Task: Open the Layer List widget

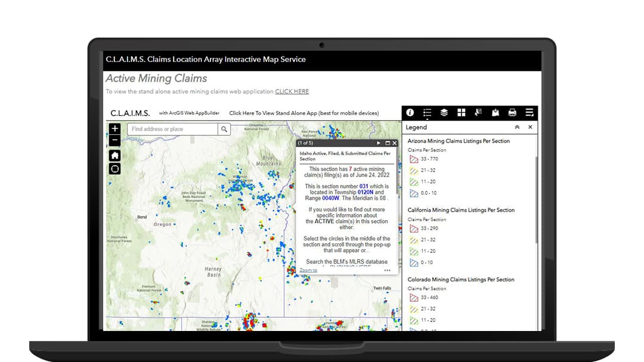Action: tap(444, 113)
